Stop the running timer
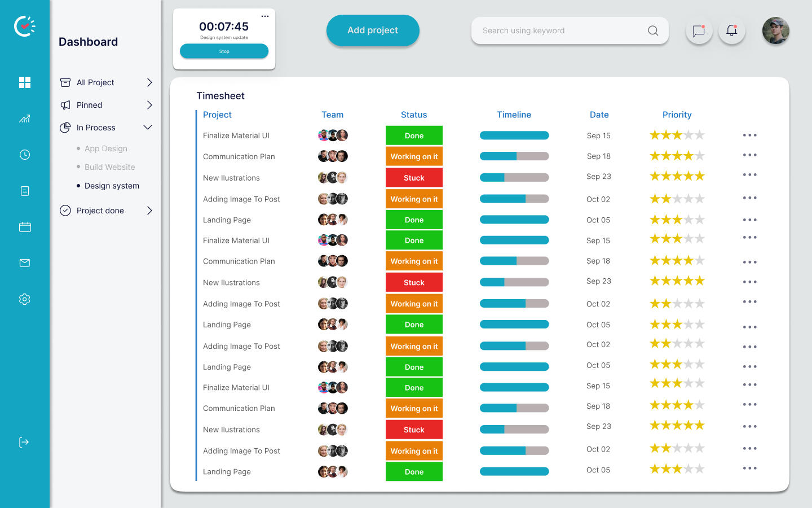 [x=224, y=51]
